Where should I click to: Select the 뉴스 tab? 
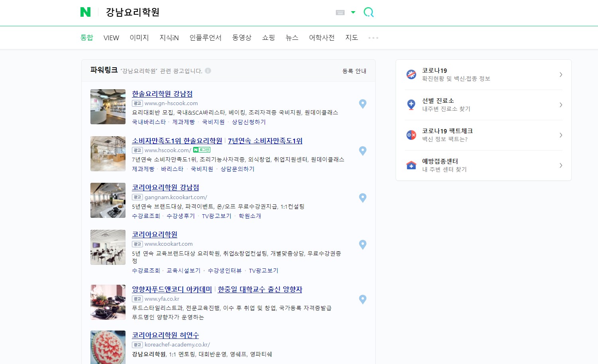[x=292, y=37]
